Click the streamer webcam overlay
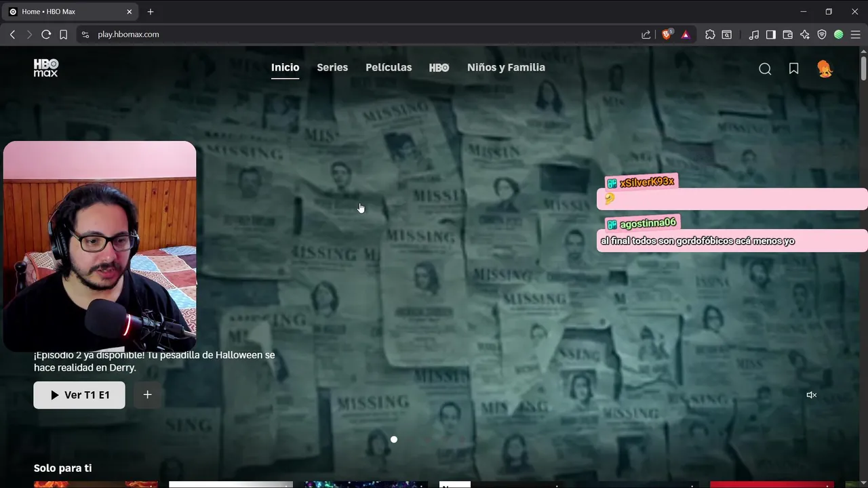 click(x=100, y=245)
